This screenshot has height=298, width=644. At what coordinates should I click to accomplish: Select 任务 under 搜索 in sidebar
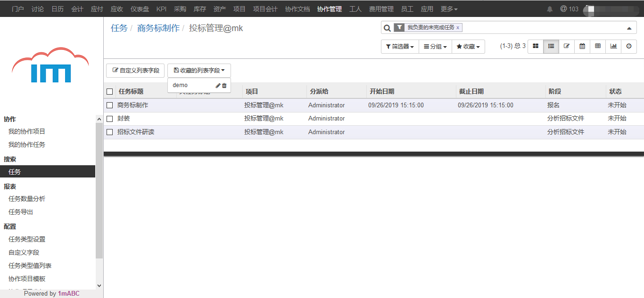[48, 172]
